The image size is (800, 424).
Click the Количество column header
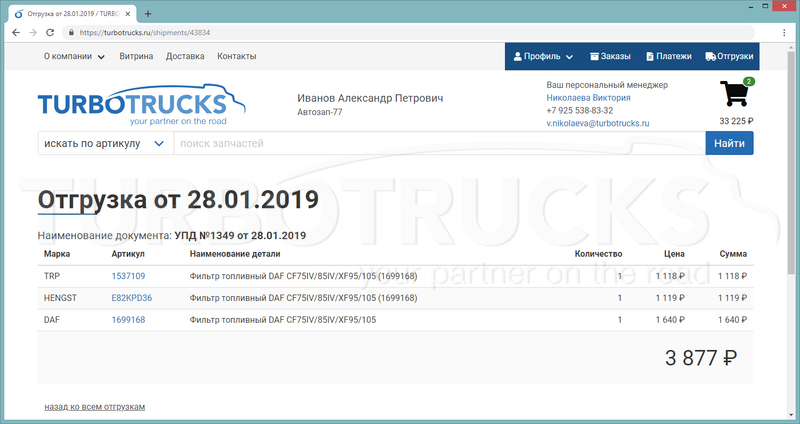(x=598, y=254)
